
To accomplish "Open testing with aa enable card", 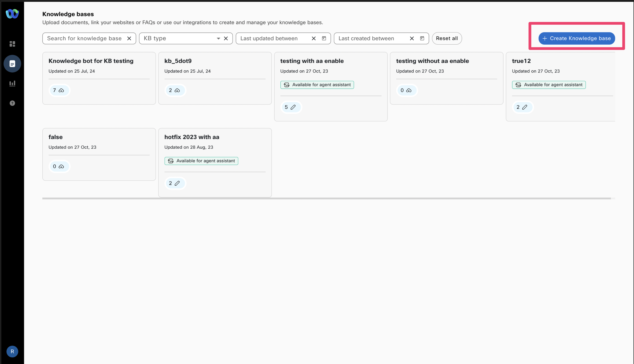I will click(331, 87).
